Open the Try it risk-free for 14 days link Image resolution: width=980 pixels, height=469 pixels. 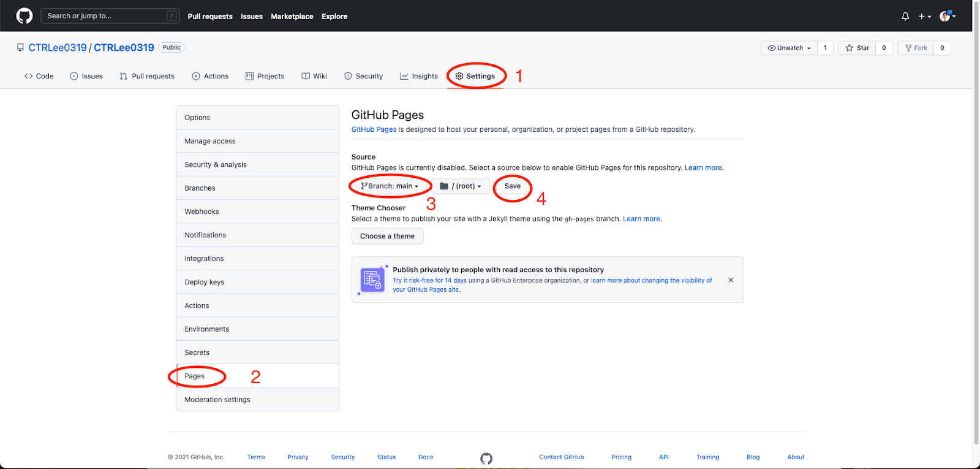pyautogui.click(x=429, y=280)
